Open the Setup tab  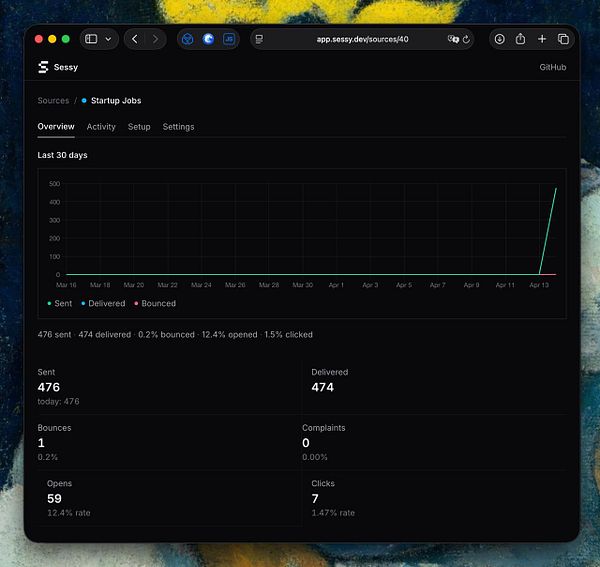(x=139, y=127)
